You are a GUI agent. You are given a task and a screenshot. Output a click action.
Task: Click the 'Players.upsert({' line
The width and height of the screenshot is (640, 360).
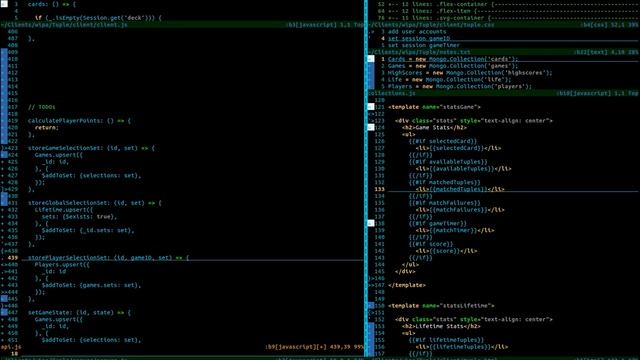(x=62, y=264)
